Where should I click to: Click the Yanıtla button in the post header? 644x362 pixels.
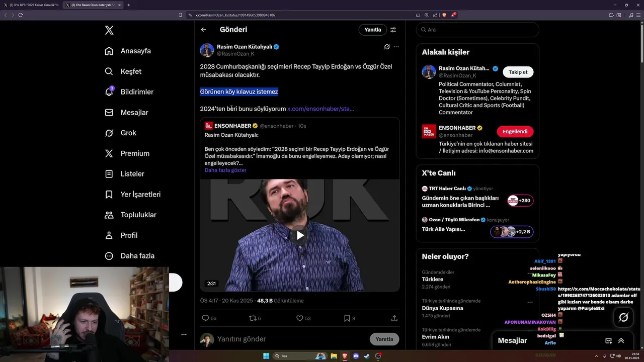pyautogui.click(x=373, y=30)
